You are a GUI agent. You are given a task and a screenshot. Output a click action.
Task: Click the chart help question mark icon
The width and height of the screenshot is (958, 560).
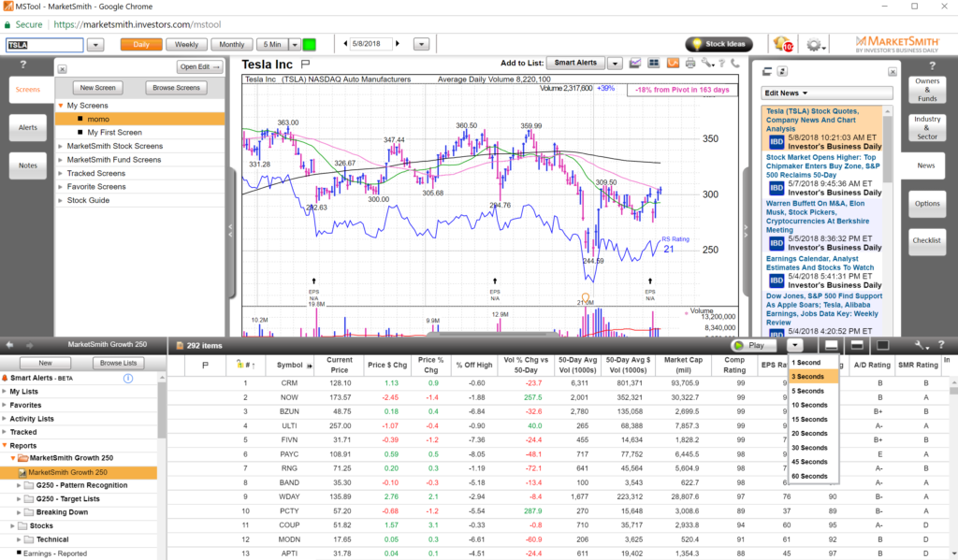click(x=722, y=63)
